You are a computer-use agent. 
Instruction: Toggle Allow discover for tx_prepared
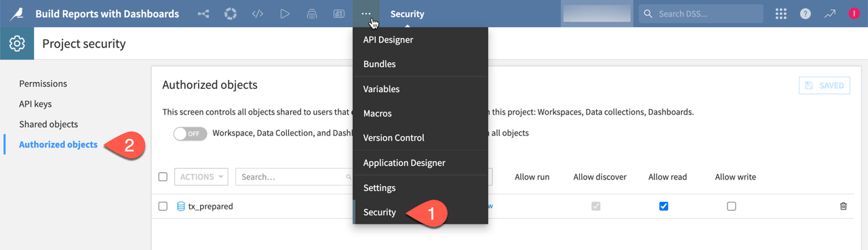click(x=596, y=206)
